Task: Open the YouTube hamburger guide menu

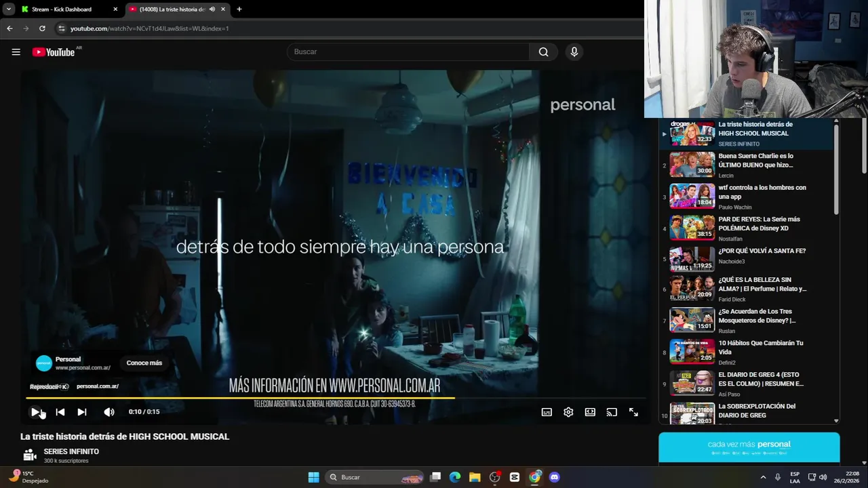Action: (16, 52)
